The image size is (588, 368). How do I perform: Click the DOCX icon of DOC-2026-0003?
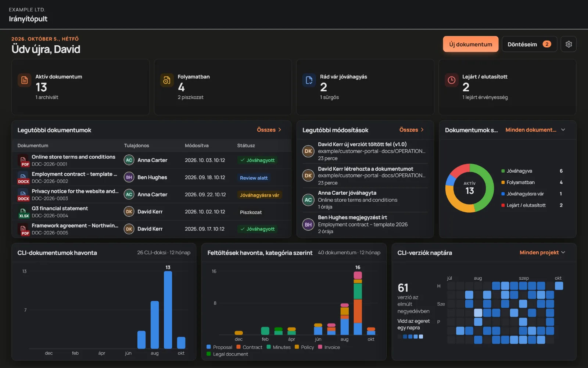point(23,195)
